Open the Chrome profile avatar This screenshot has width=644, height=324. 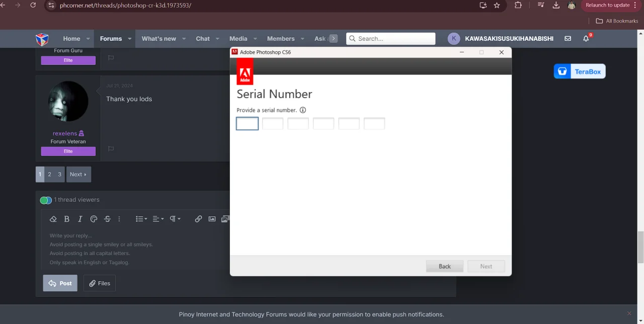pos(572,5)
